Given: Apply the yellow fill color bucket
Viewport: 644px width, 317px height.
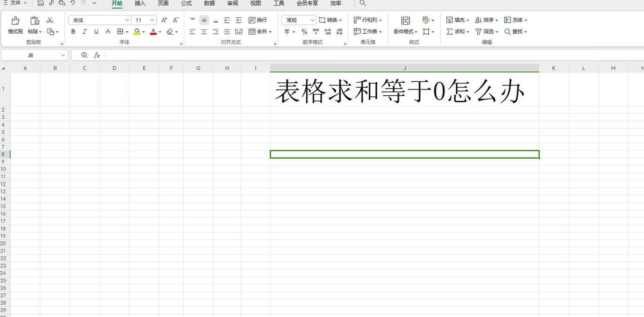Looking at the screenshot, I should [x=137, y=32].
